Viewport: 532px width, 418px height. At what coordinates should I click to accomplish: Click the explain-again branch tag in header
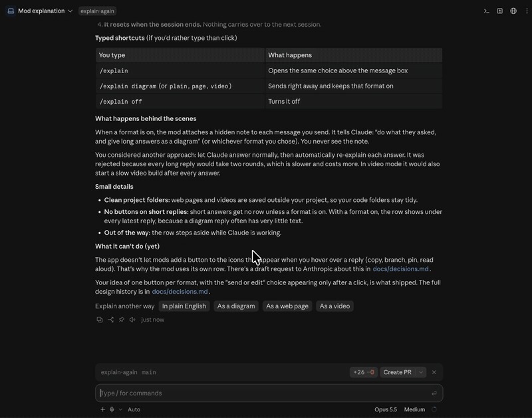pyautogui.click(x=97, y=11)
